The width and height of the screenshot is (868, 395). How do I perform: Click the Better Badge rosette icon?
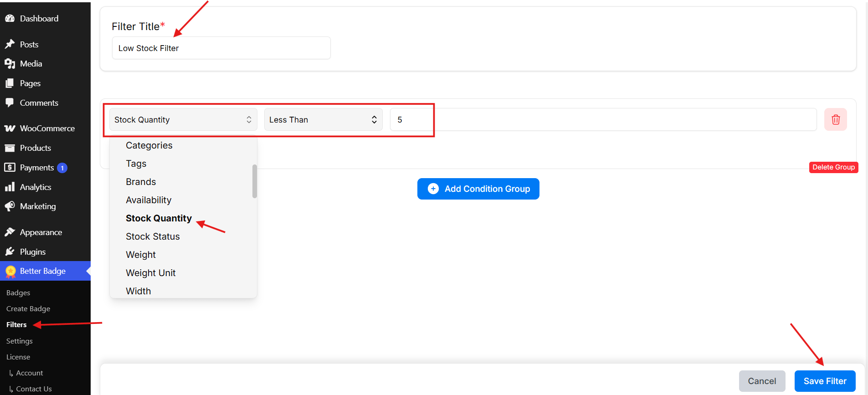pos(10,272)
